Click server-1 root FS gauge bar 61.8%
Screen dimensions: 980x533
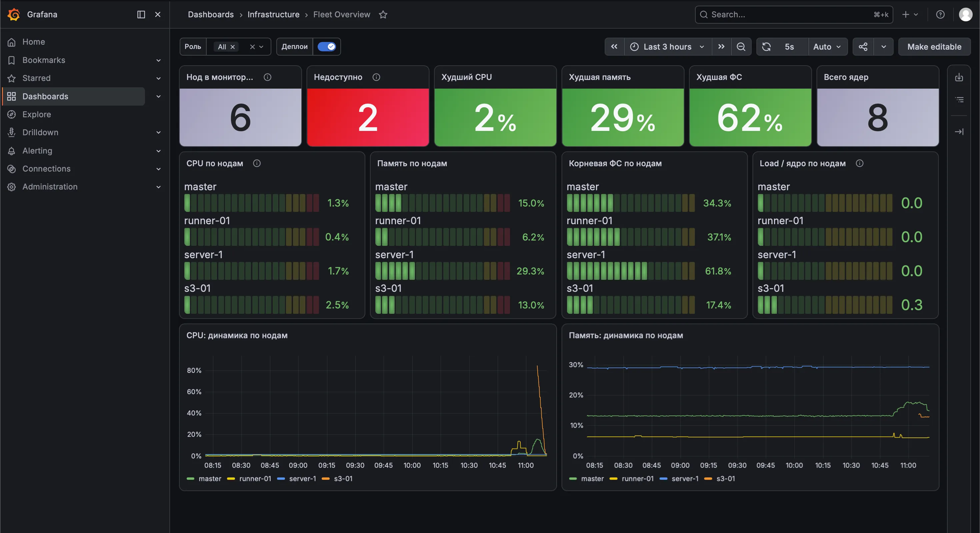(631, 271)
